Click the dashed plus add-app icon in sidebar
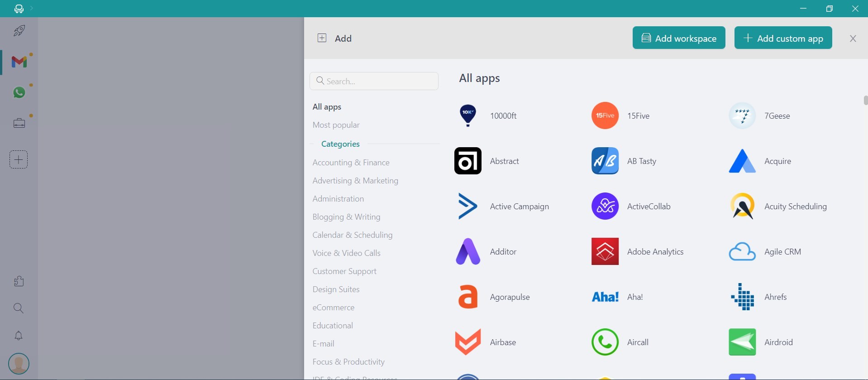This screenshot has width=868, height=380. (19, 159)
